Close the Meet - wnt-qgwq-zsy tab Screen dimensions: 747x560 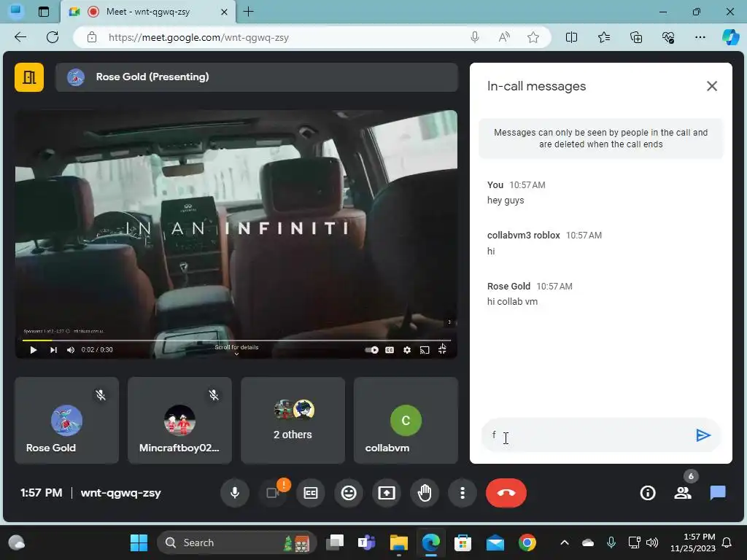pos(224,12)
